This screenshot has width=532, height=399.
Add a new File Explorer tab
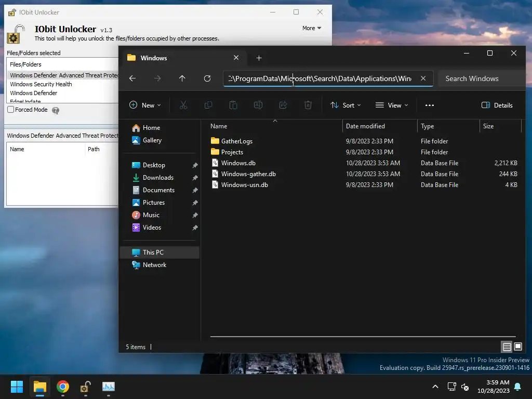tap(259, 58)
